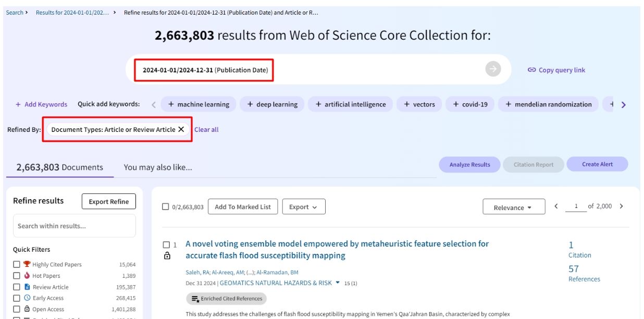
Task: Check the Review Article filter
Action: (x=17, y=287)
